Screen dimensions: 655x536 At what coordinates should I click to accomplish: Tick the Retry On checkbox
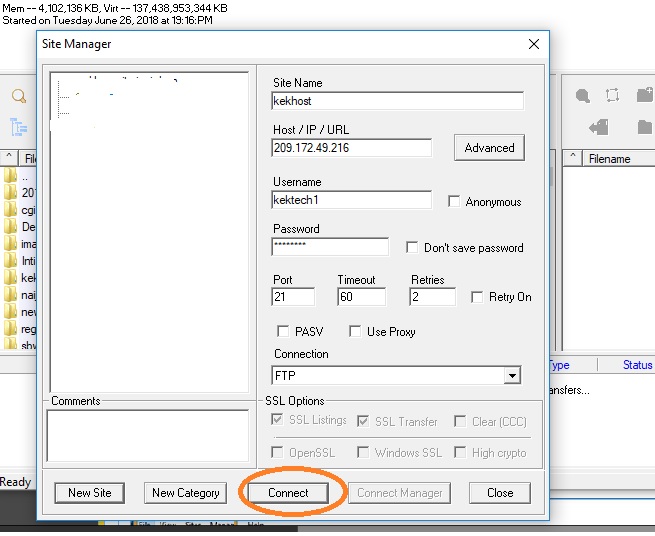click(x=476, y=297)
